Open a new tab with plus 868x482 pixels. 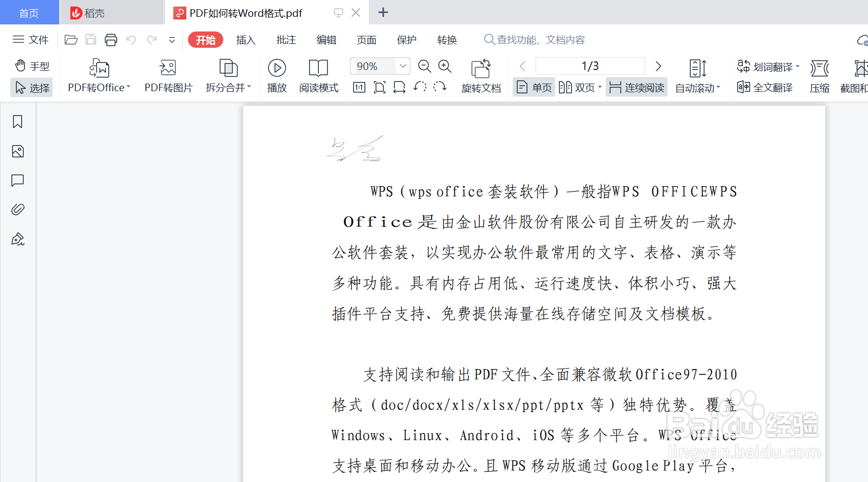[x=383, y=12]
